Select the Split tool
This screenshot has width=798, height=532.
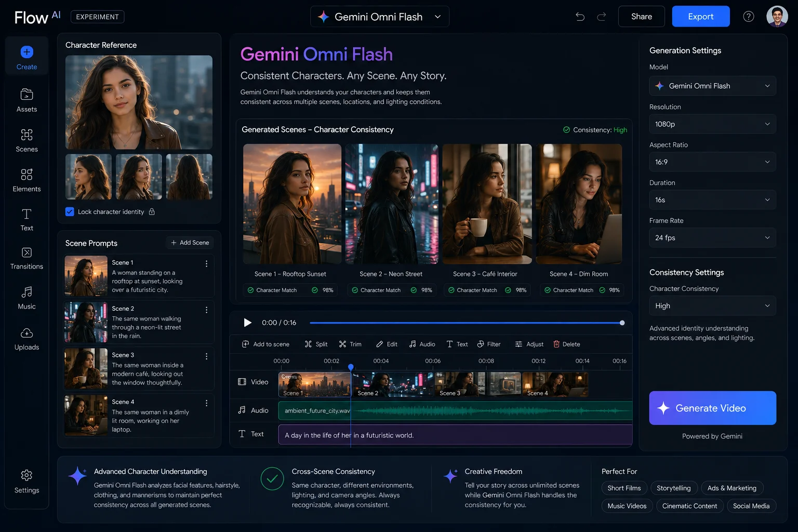pyautogui.click(x=316, y=344)
